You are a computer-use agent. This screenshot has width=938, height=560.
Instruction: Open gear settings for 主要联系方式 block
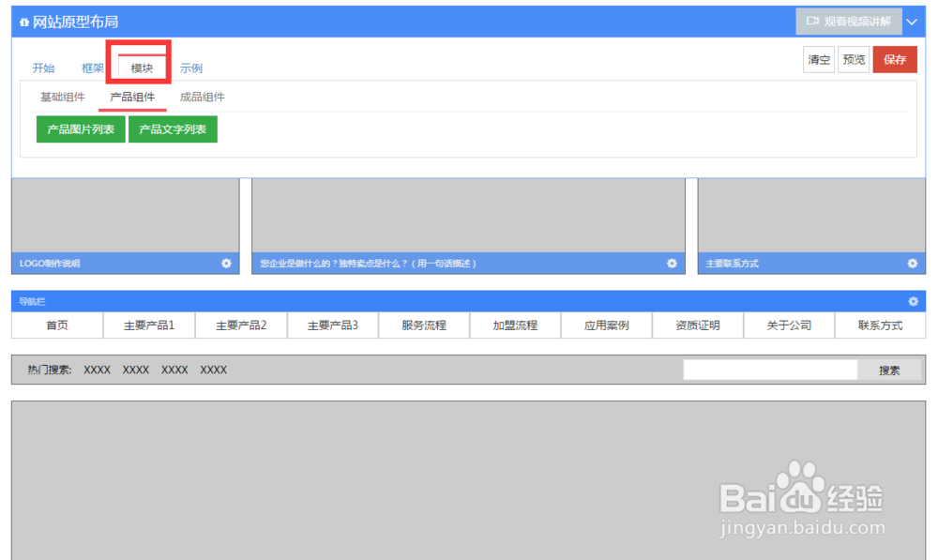click(913, 264)
